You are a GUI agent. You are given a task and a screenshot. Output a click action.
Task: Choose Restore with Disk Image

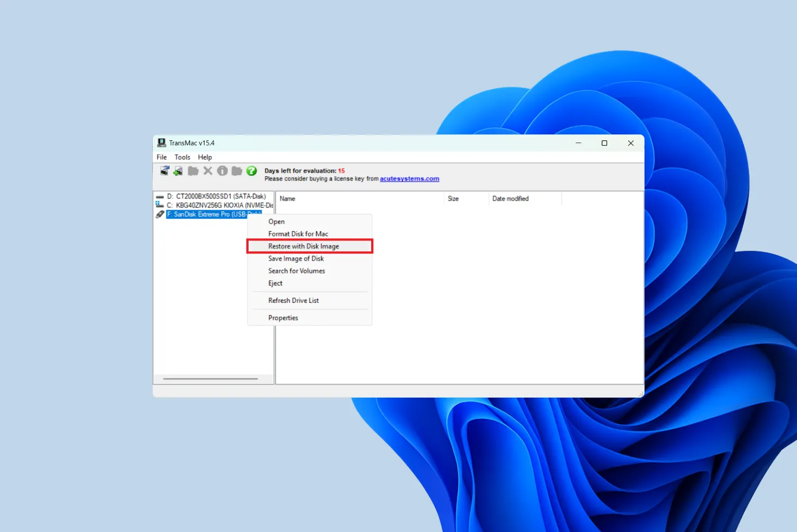304,246
